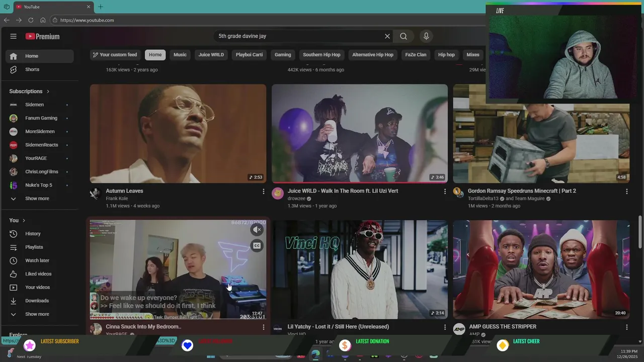Open SidemenReacts subscription
The image size is (644, 362).
tap(39, 145)
